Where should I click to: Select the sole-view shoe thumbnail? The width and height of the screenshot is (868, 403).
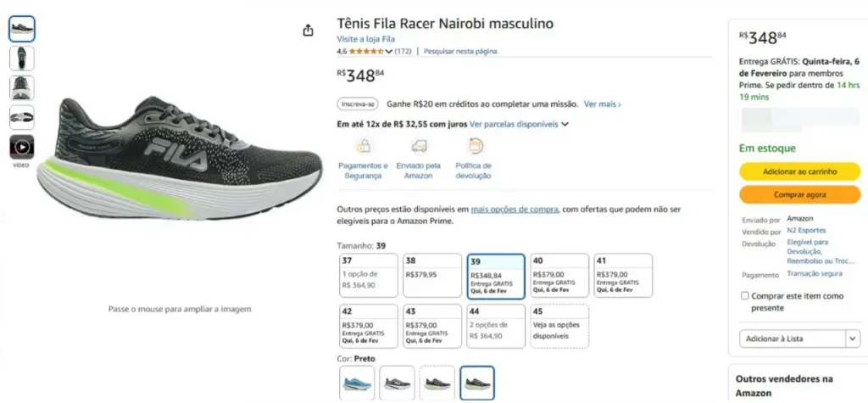tap(22, 118)
